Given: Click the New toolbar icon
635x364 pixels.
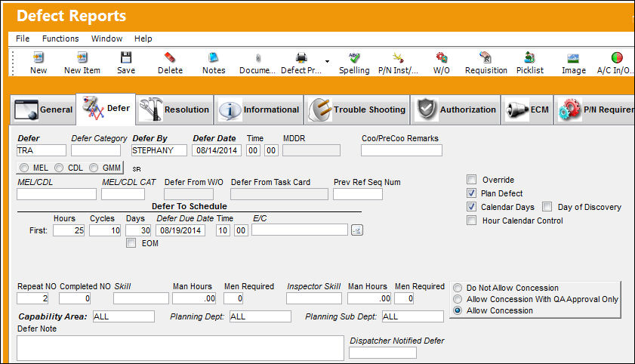Looking at the screenshot, I should [x=39, y=57].
